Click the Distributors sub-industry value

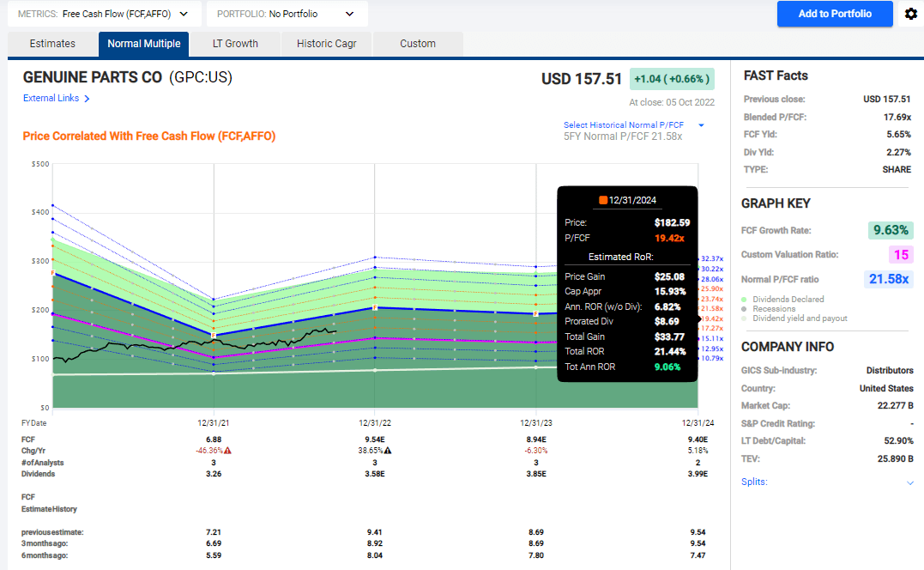coord(890,371)
